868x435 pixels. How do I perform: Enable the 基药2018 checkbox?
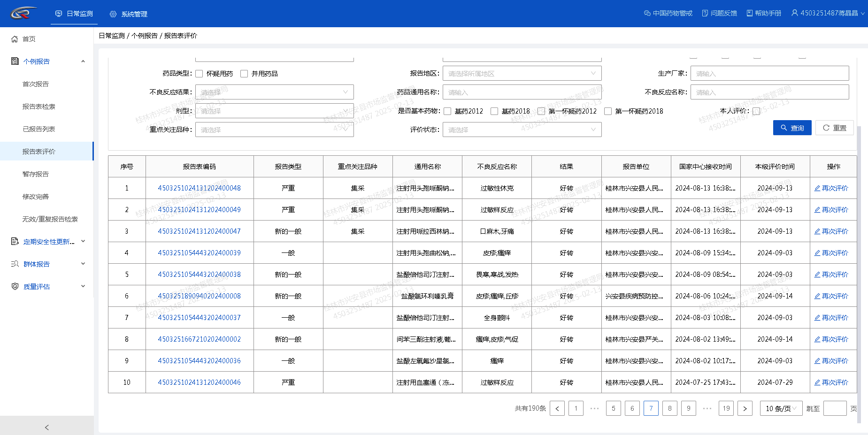click(x=494, y=111)
